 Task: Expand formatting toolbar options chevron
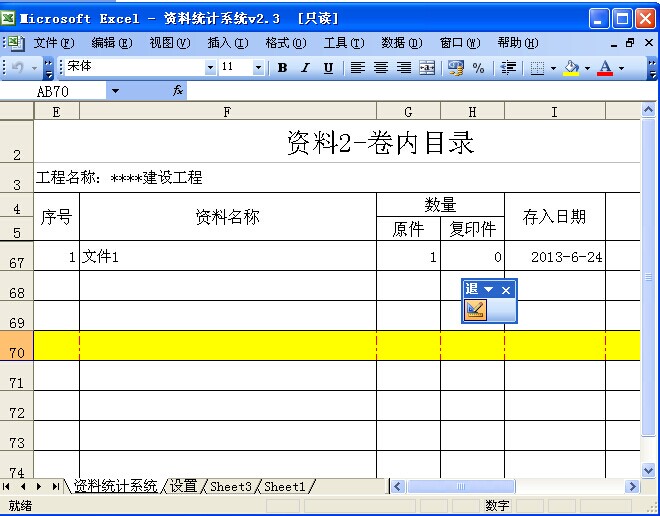tap(652, 68)
